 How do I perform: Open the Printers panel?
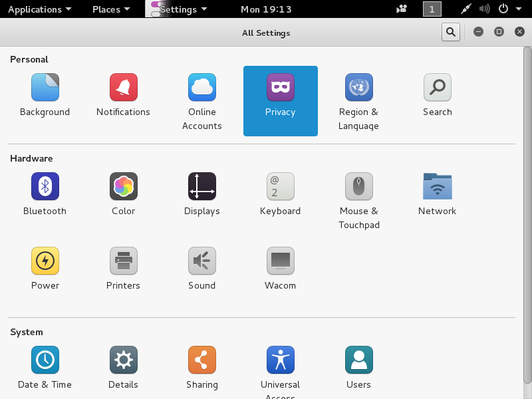pyautogui.click(x=123, y=269)
